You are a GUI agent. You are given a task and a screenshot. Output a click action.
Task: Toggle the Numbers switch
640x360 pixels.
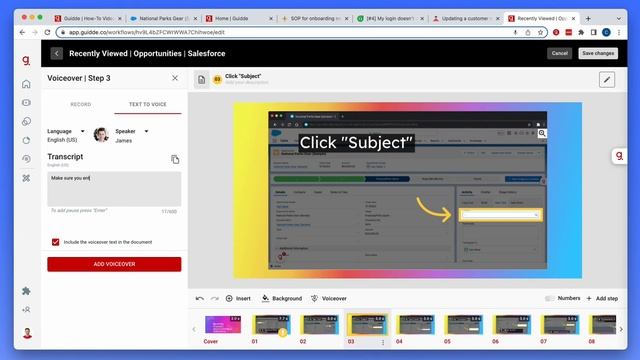click(x=549, y=298)
